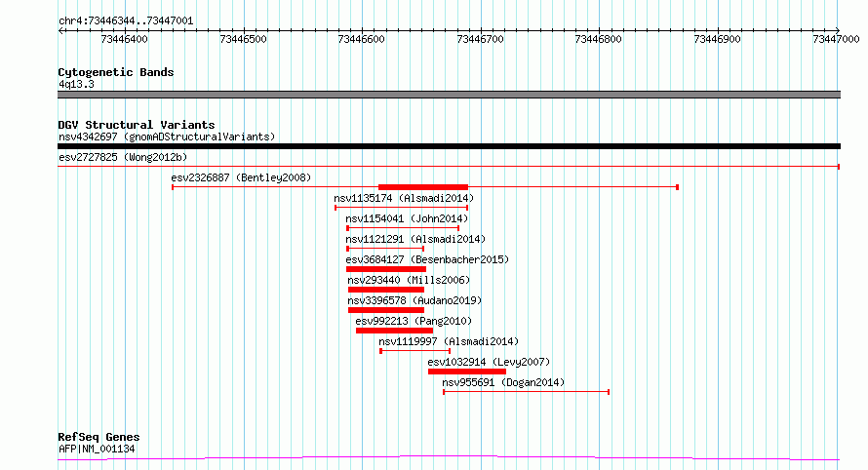The height and width of the screenshot is (470, 868).
Task: Select ruler position 73446700
Action: (x=481, y=39)
